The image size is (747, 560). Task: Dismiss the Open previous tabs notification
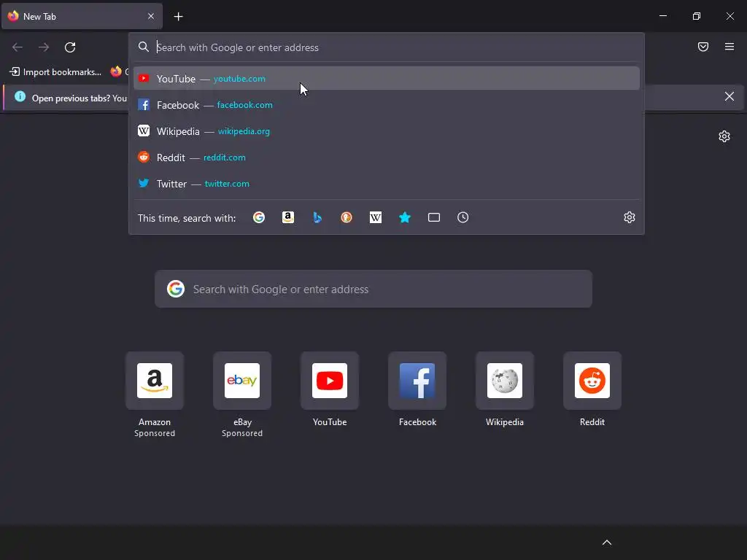(x=729, y=97)
